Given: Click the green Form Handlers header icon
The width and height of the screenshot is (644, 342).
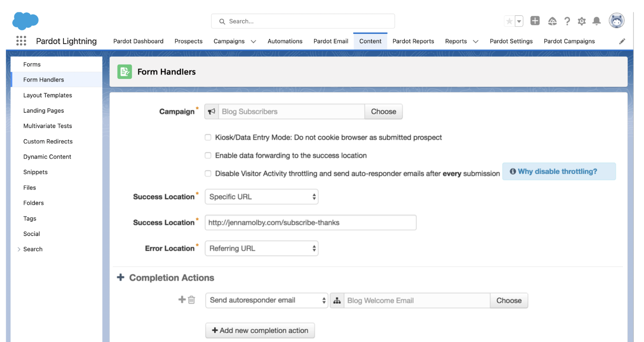Looking at the screenshot, I should pos(125,72).
